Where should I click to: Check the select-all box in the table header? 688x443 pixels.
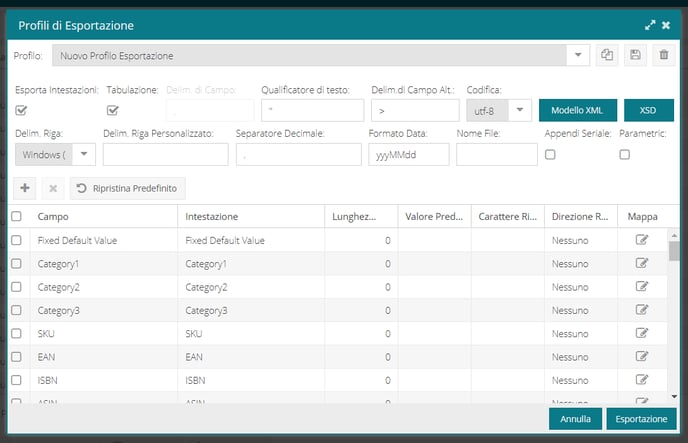(x=16, y=216)
